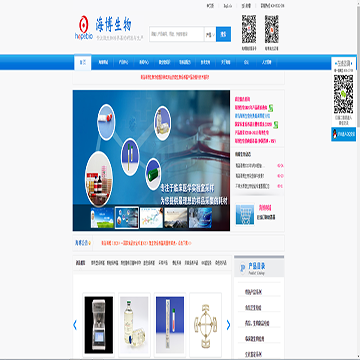Click the vial product image in carousel
This screenshot has height=360, width=360.
coord(134,325)
